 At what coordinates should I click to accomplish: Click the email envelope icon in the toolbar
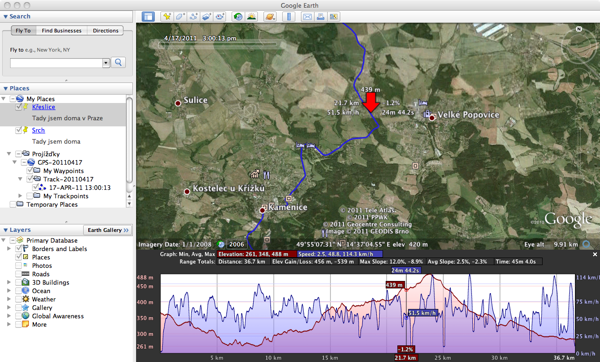coord(307,16)
